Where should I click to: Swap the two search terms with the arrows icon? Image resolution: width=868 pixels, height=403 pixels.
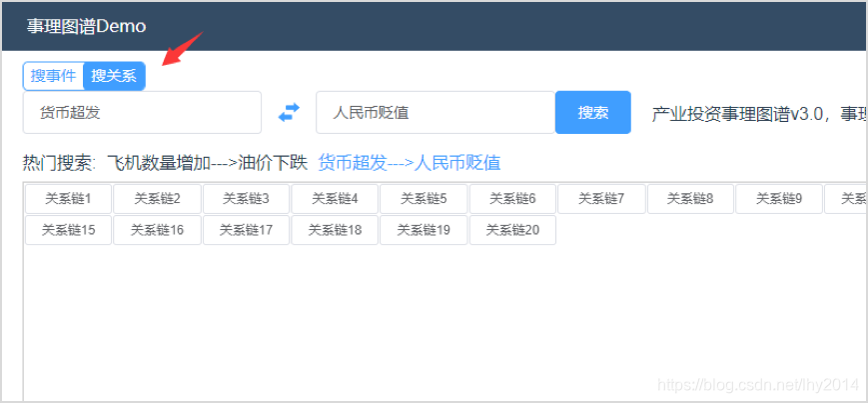point(289,113)
